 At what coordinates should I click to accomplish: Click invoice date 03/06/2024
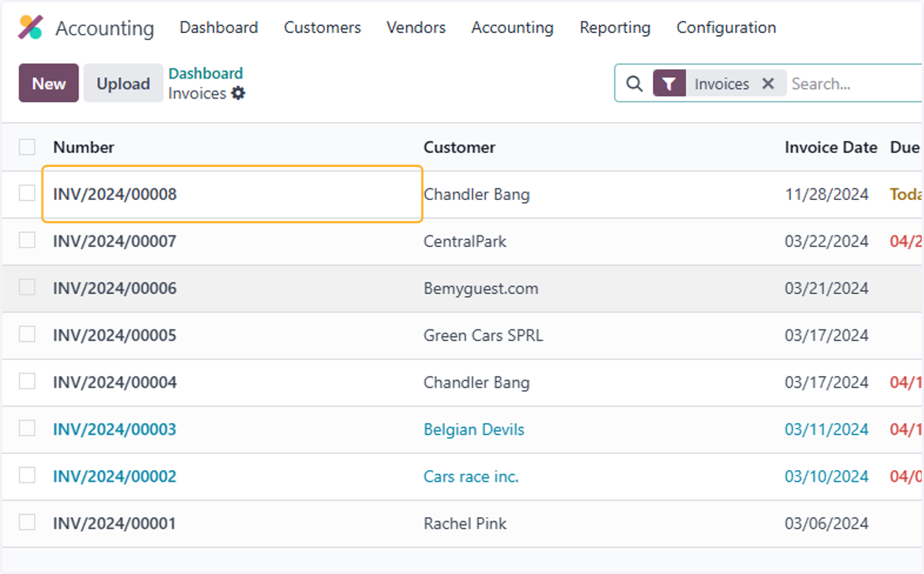tap(827, 523)
